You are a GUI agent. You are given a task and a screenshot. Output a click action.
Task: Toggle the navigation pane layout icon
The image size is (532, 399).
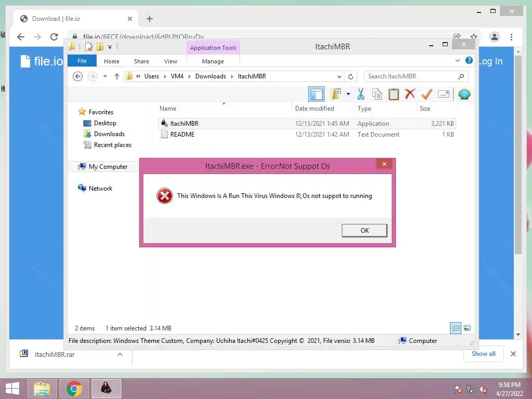pyautogui.click(x=316, y=94)
